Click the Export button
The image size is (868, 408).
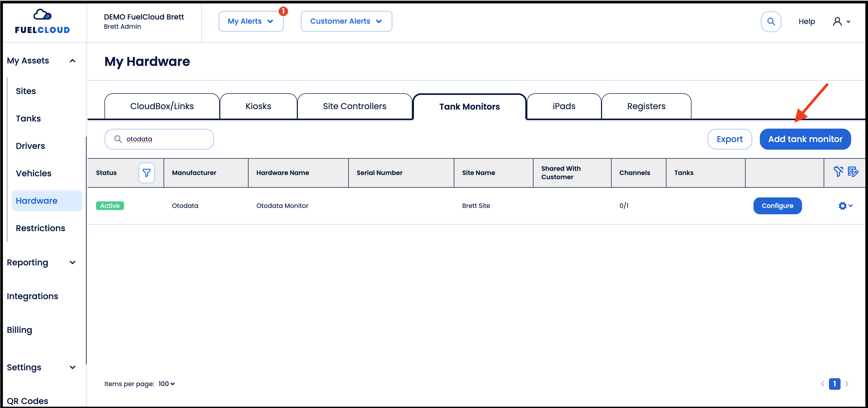tap(729, 139)
